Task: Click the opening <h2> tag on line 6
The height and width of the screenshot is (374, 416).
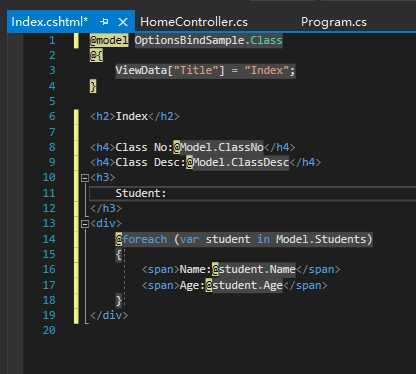Action: tap(103, 116)
